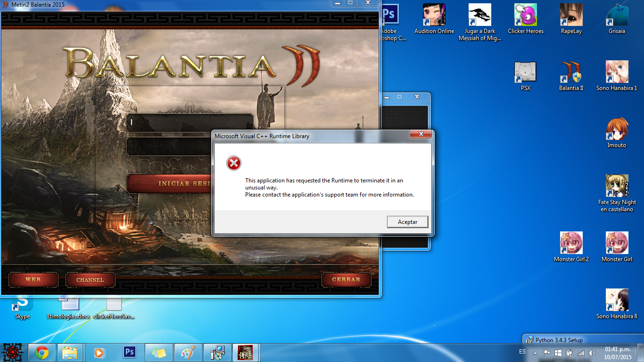
Task: Focus the password field in the Balantia login
Action: click(168, 147)
